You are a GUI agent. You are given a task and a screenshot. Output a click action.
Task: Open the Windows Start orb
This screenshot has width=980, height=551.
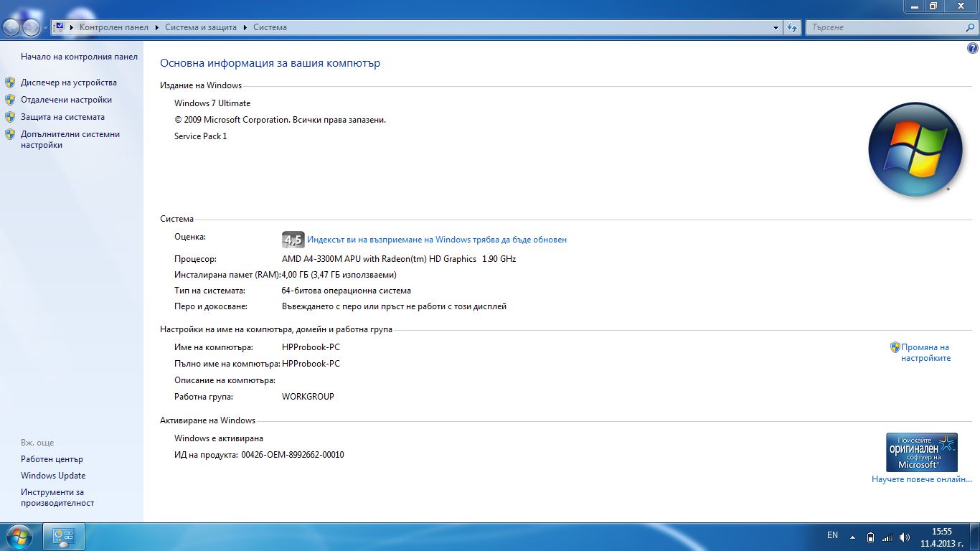point(19,537)
